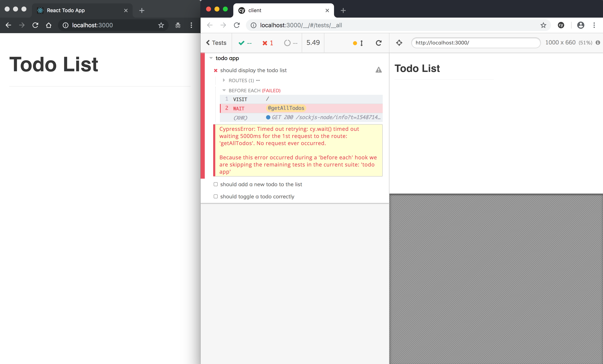Click the Cypress run all tests reload icon
The height and width of the screenshot is (364, 603).
[378, 43]
